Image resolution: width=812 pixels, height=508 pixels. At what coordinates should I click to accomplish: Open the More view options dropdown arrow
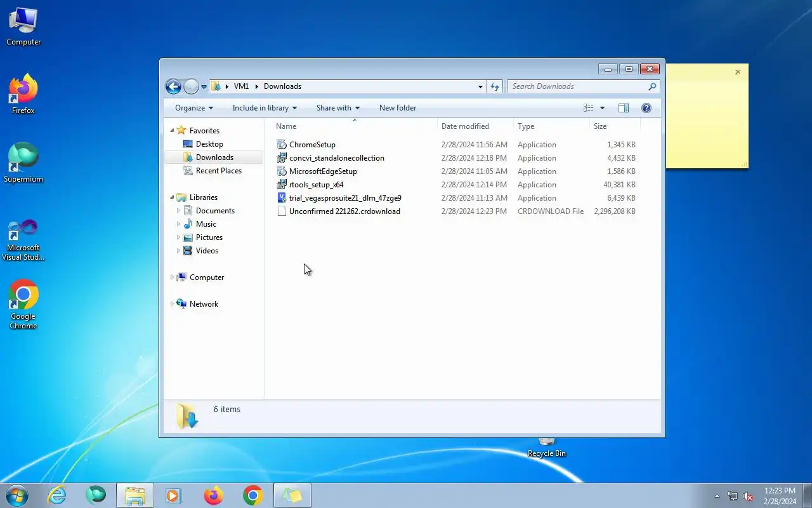(602, 108)
